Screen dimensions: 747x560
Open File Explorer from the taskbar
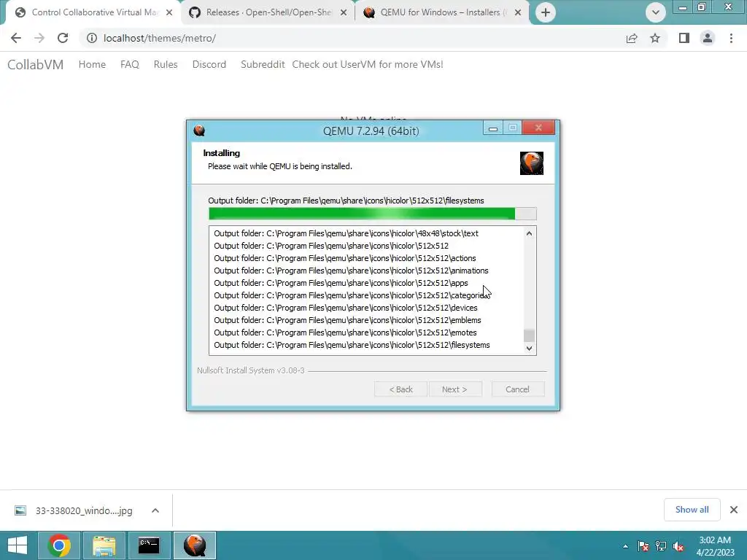(x=104, y=545)
